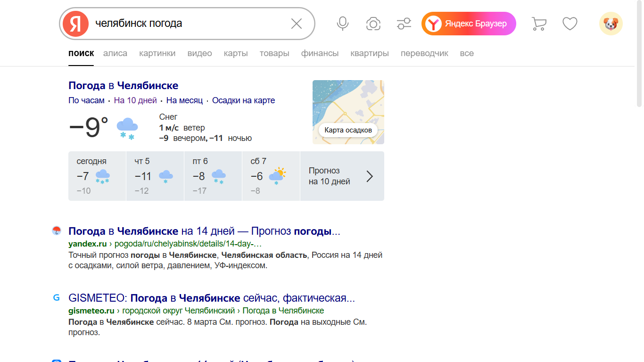Click the snow icon for пт 6
Image resolution: width=644 pixels, height=362 pixels.
click(x=219, y=177)
